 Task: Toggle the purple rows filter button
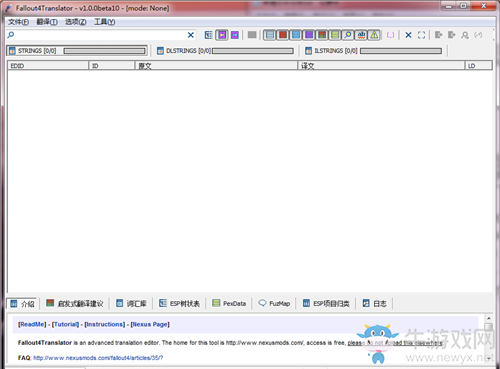(x=309, y=35)
